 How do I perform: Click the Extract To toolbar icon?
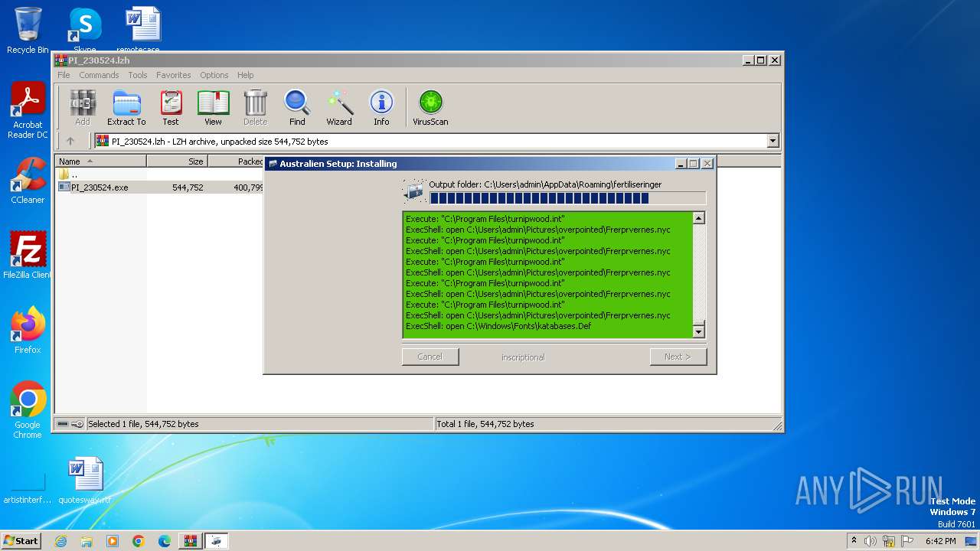(x=126, y=108)
